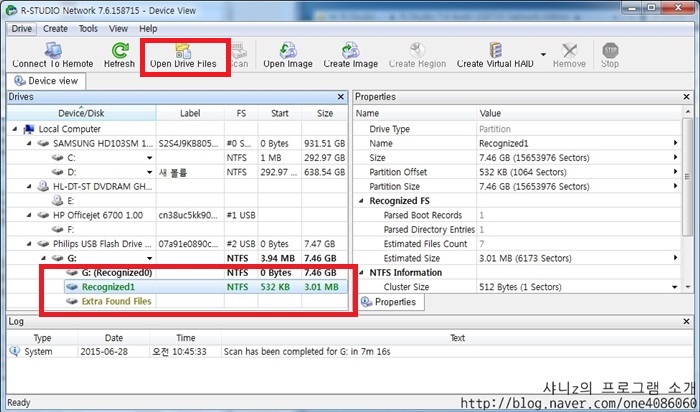Open the View menu

tap(118, 29)
